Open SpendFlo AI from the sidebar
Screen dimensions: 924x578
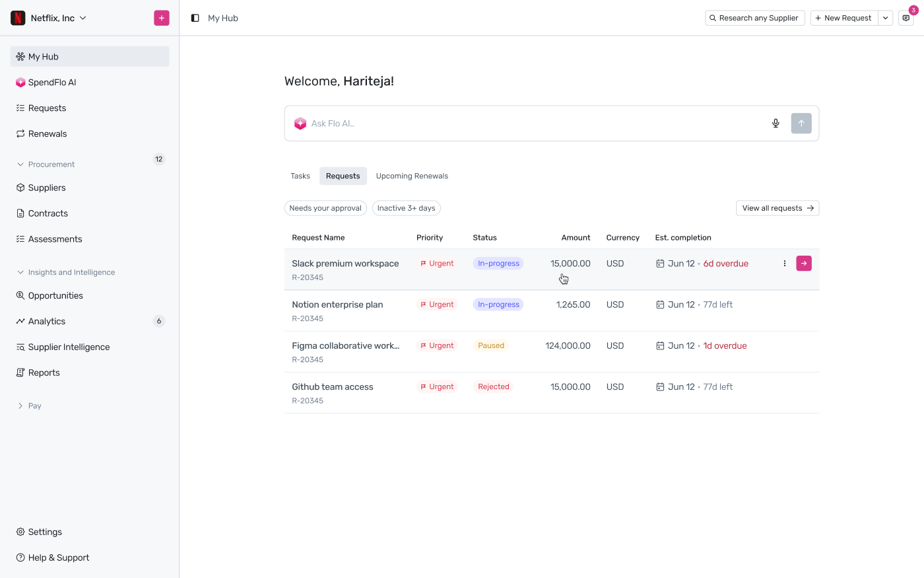(90, 82)
